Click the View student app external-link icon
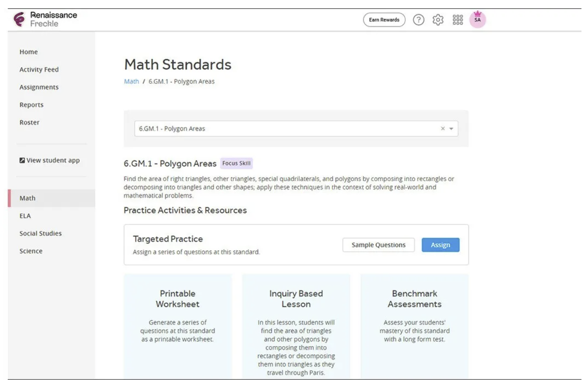Image resolution: width=588 pixels, height=385 pixels. pyautogui.click(x=22, y=160)
